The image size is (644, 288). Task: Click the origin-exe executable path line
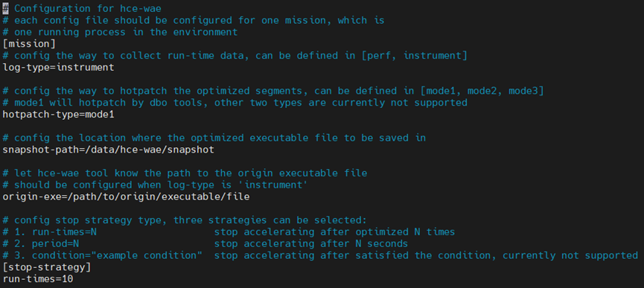pyautogui.click(x=126, y=197)
